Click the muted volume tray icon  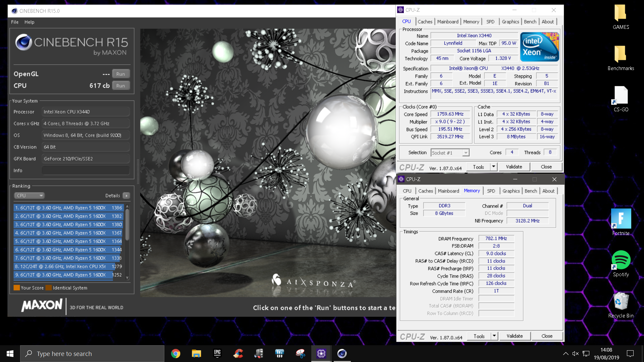[576, 354]
